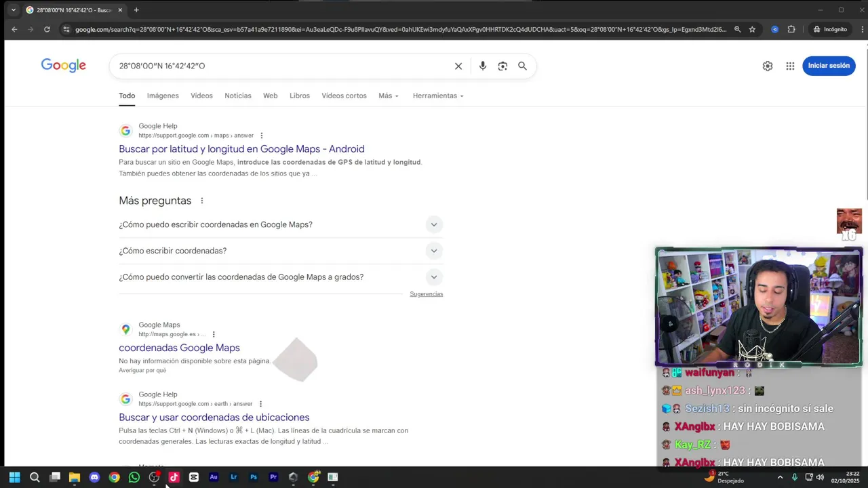Screen dimensions: 868x488
Task: Click the blue extension icon in toolbar
Action: tap(774, 29)
